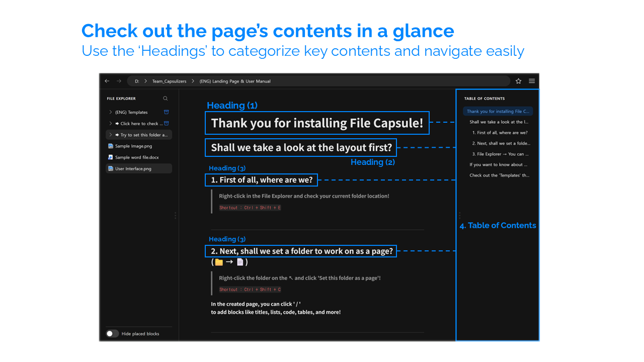Expand the 'Try to set this folder' item
The image size is (644, 362).
pos(111,135)
